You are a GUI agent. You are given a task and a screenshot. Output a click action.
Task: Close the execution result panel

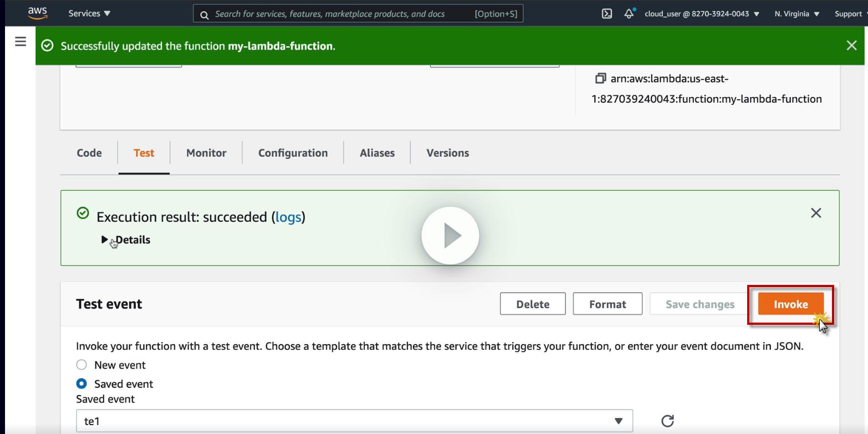[x=815, y=213]
